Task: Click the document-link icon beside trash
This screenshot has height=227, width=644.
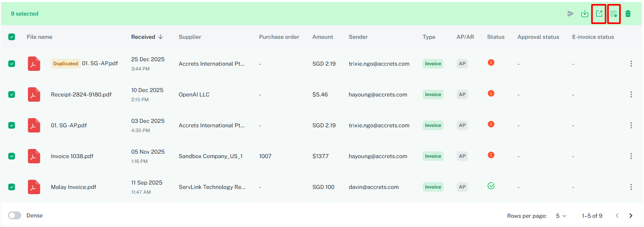Action: [x=614, y=14]
